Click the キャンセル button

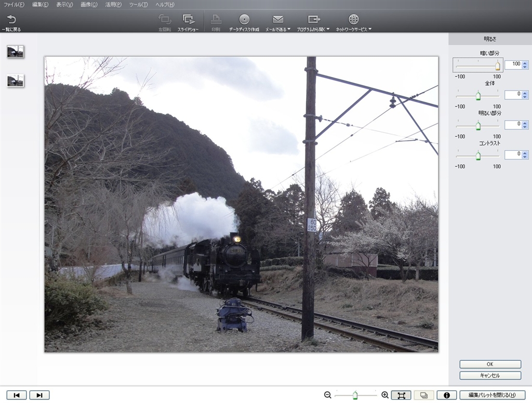pos(490,375)
